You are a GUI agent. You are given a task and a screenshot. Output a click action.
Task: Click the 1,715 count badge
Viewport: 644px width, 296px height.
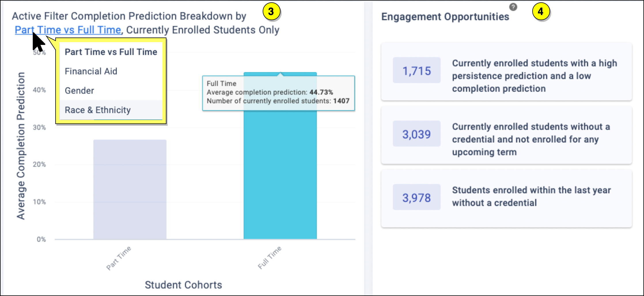pos(416,70)
